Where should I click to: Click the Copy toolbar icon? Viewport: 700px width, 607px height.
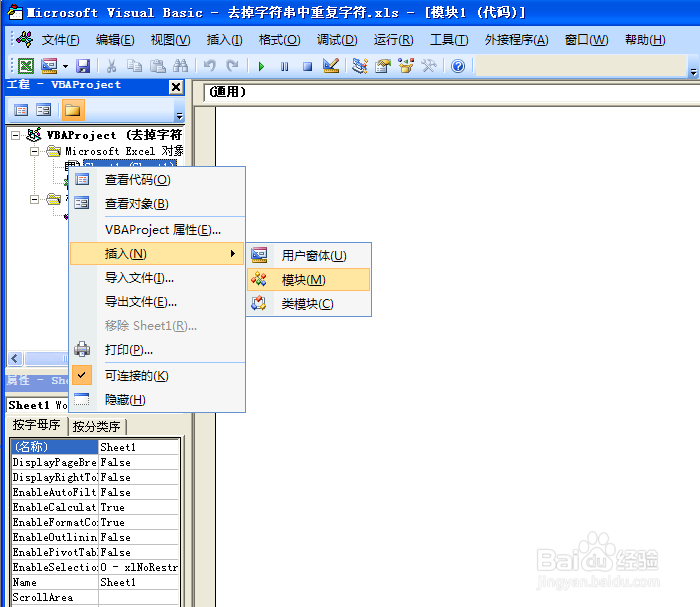[x=134, y=66]
